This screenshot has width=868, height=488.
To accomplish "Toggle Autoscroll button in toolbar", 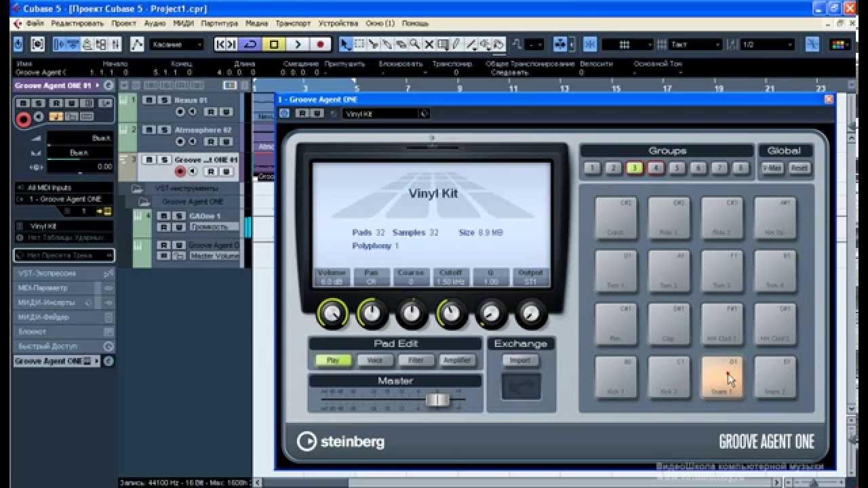I will tap(561, 45).
